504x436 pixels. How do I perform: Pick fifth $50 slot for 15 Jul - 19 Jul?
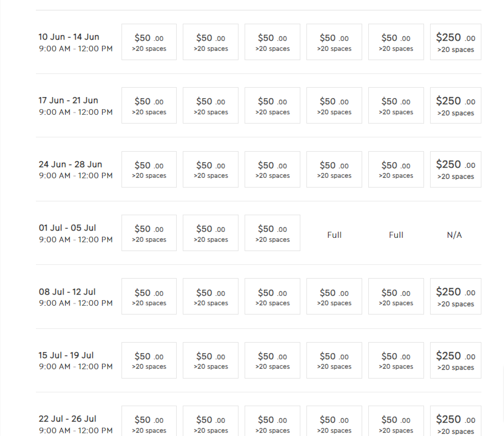click(x=396, y=360)
